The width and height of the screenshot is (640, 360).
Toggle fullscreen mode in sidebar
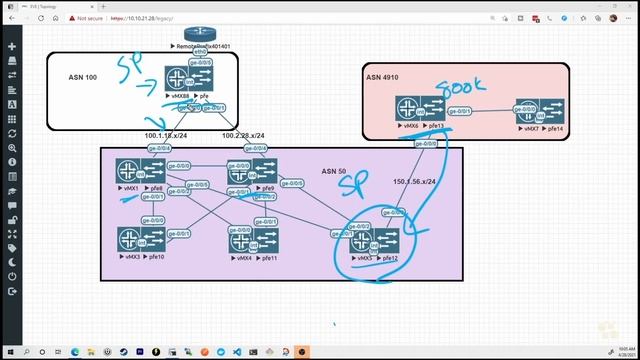(12, 234)
